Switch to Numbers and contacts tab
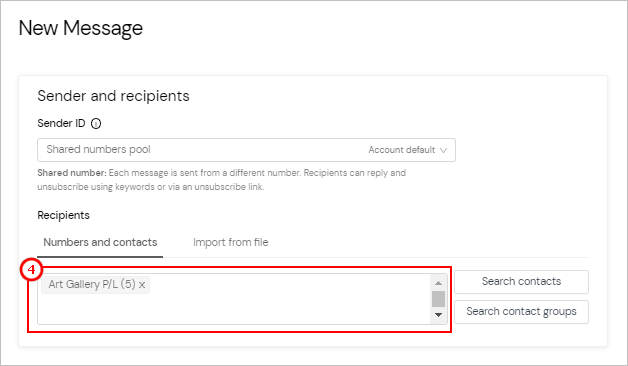The width and height of the screenshot is (628, 366). pyautogui.click(x=100, y=242)
